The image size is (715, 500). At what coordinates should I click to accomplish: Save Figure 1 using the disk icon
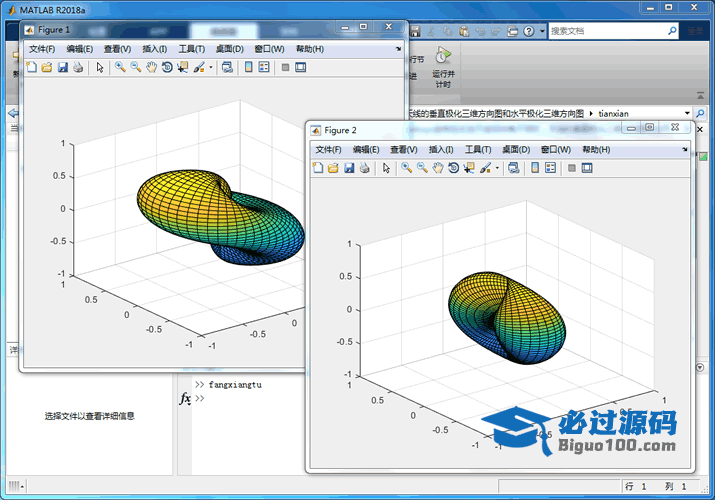point(62,67)
